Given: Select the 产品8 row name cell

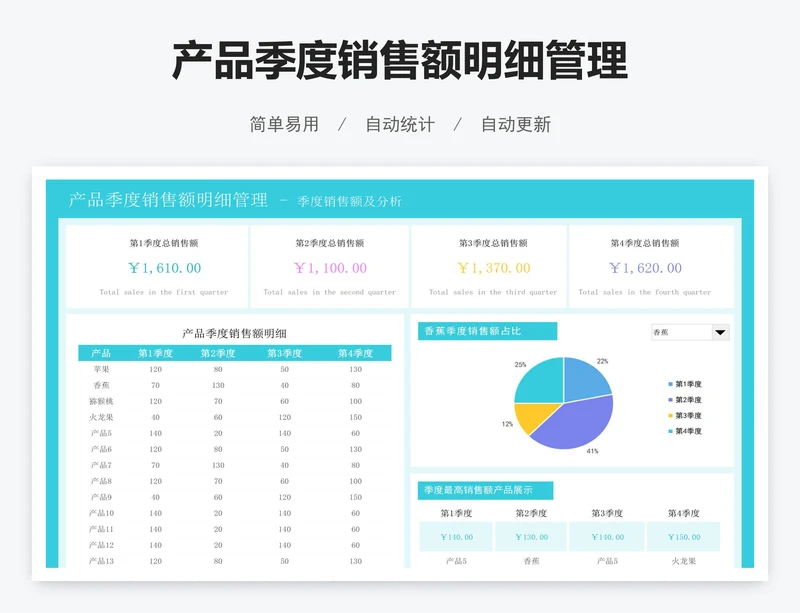Looking at the screenshot, I should pos(101,481).
